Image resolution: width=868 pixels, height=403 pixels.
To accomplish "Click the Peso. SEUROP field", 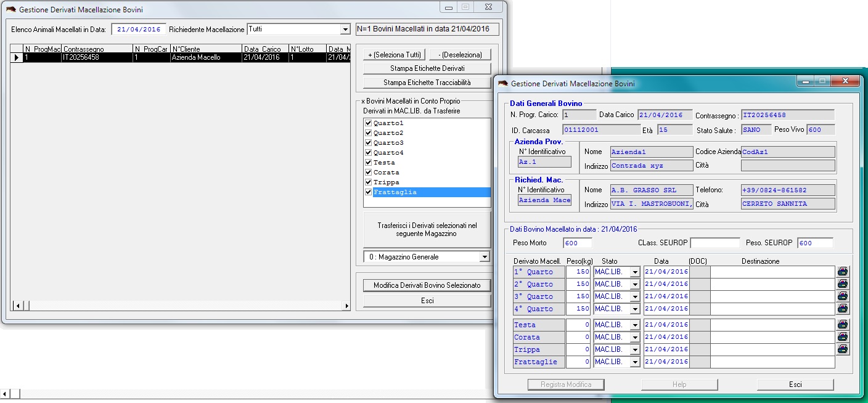I will pos(815,243).
